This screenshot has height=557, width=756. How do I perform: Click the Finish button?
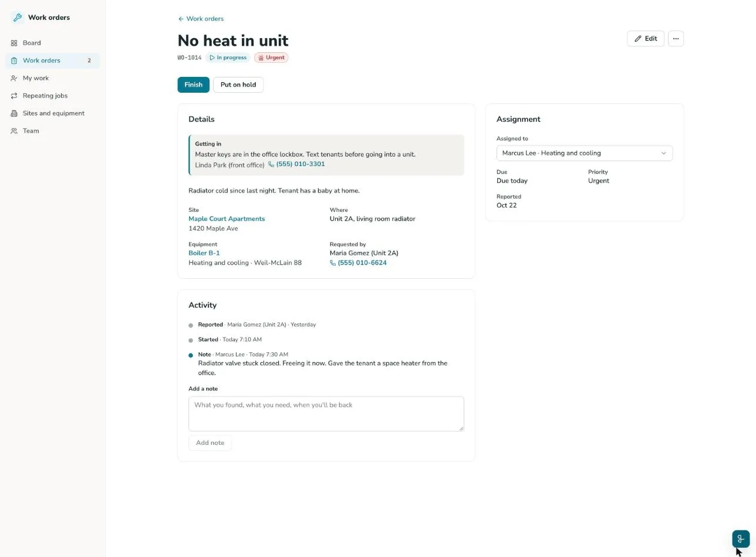pos(194,85)
